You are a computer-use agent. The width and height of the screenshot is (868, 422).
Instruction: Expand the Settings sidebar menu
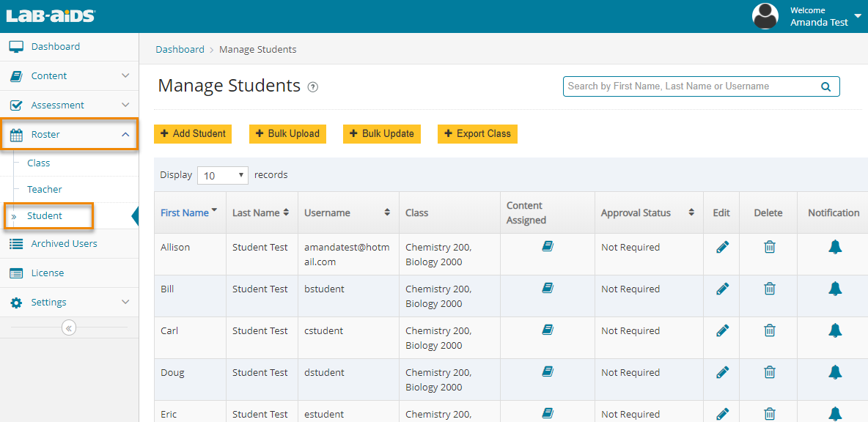tap(69, 303)
